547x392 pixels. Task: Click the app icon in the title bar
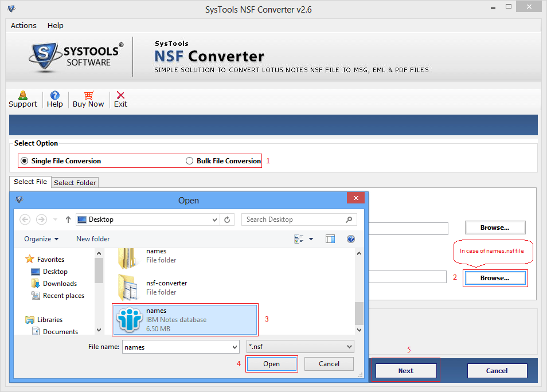(11, 9)
